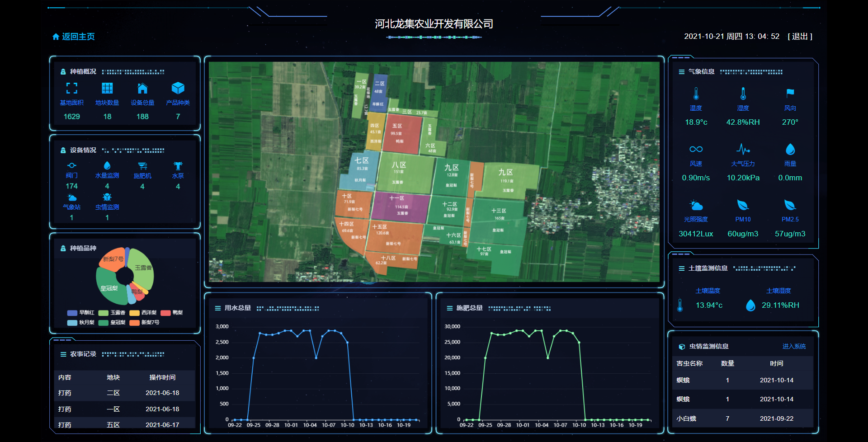
Task: Select the 设备总量 house icon
Action: [x=142, y=88]
